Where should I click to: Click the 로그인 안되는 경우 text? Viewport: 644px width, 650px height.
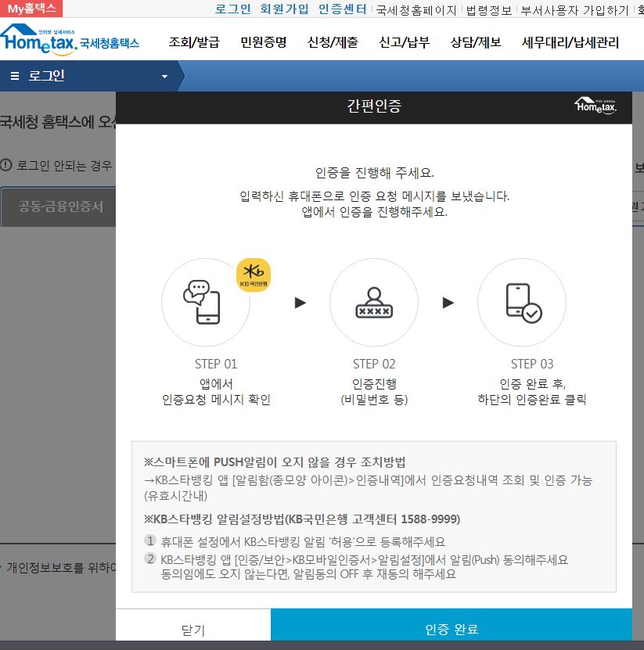coord(64,166)
